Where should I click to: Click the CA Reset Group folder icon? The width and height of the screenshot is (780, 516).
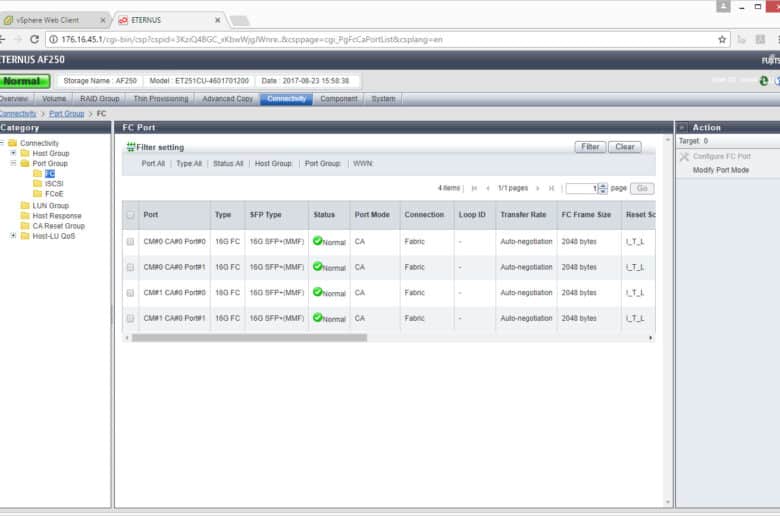(25, 226)
